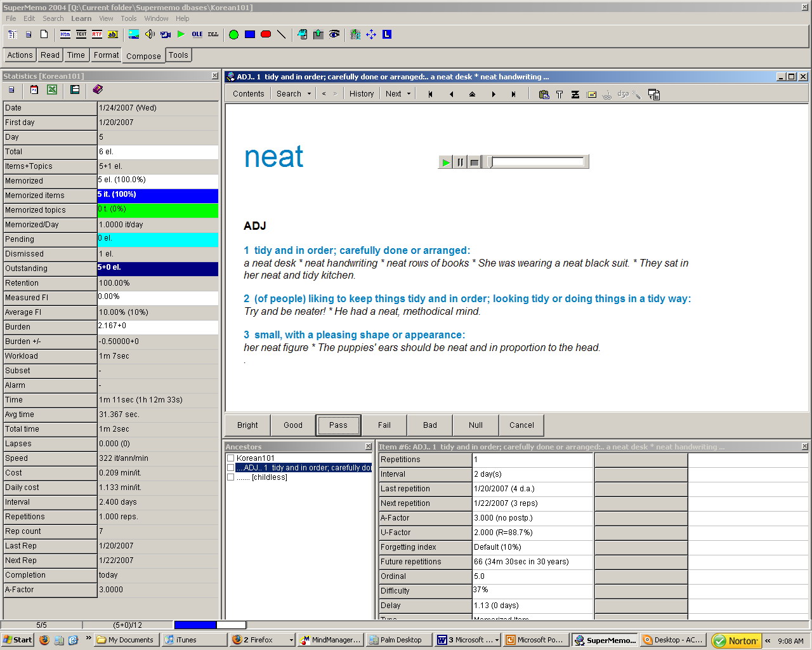Go to previous element arrow
812x650 pixels.
point(451,94)
